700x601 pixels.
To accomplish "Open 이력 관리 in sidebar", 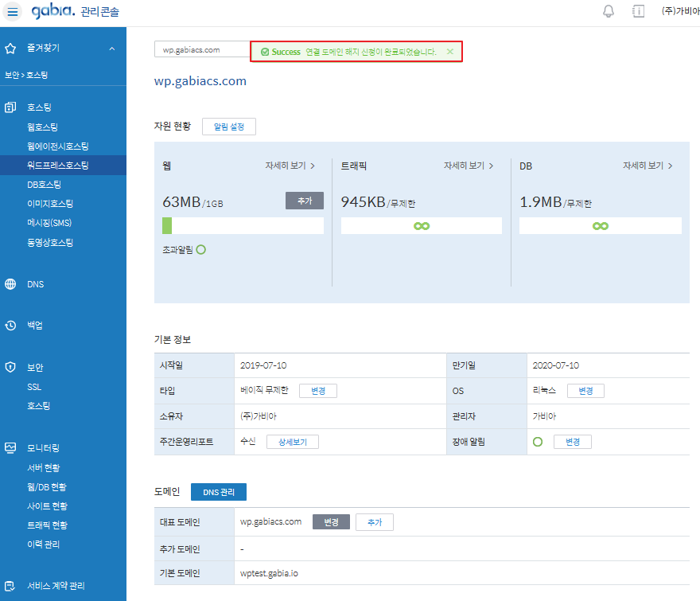I will pyautogui.click(x=43, y=544).
